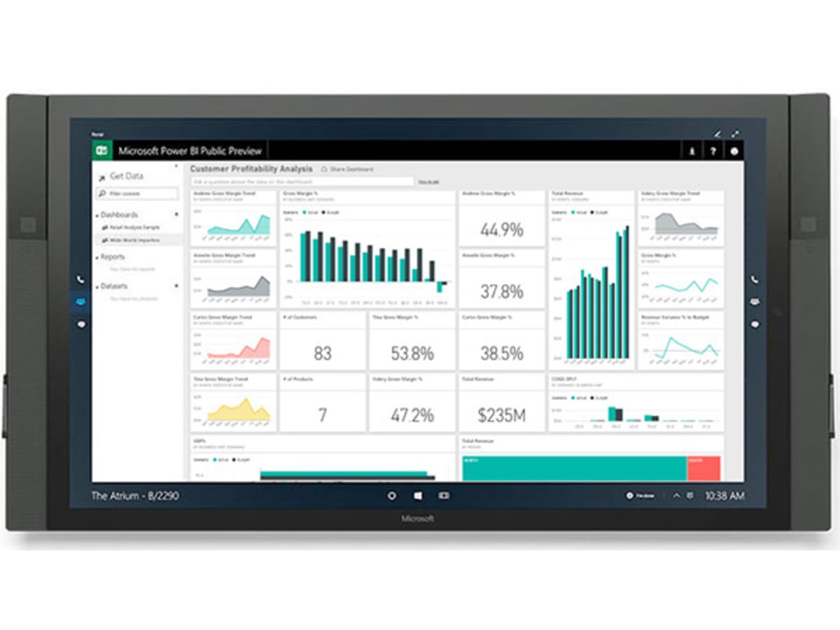Open the Annelie Gross Margin Trend tile
The width and height of the screenshot is (840, 630).
[x=234, y=280]
